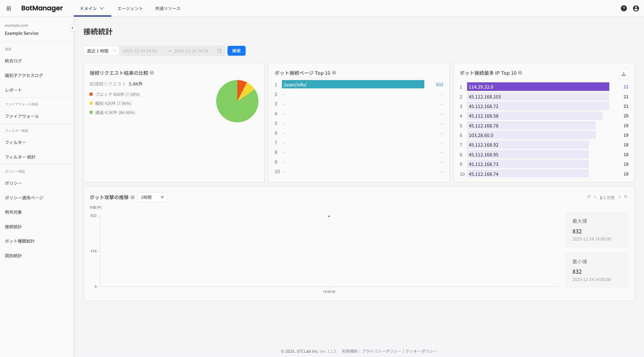The width and height of the screenshot is (644, 357).
Task: Click the calendar icon in date range
Action: tap(219, 51)
